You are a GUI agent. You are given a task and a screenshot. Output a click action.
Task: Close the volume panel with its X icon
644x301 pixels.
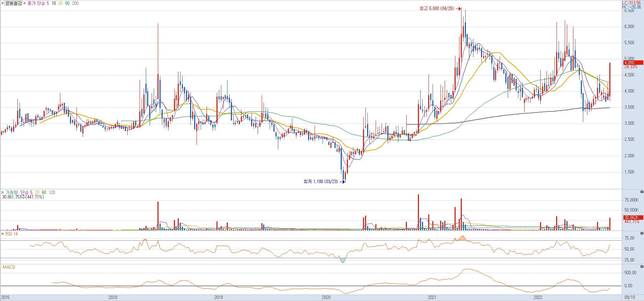(642, 192)
